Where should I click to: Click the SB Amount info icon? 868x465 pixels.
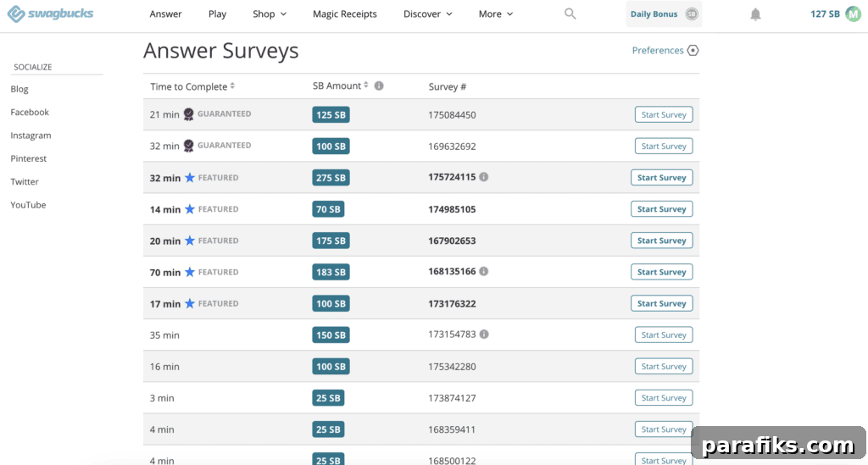[379, 86]
